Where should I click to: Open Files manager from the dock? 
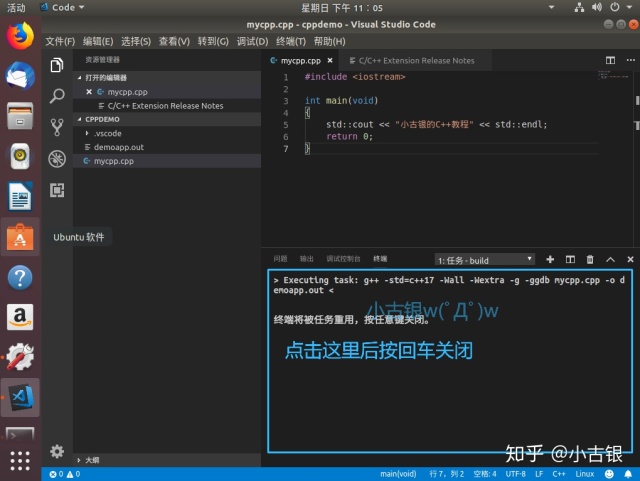click(x=20, y=116)
